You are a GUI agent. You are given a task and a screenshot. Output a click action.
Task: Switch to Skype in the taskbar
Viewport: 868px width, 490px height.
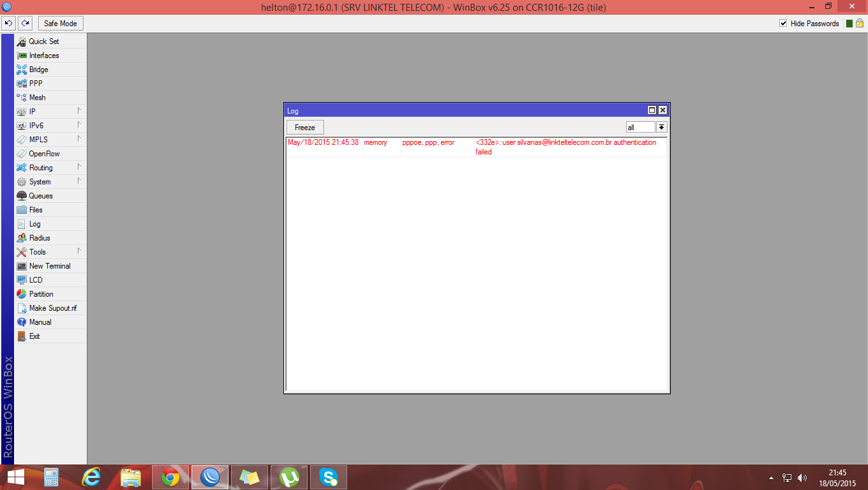[329, 477]
